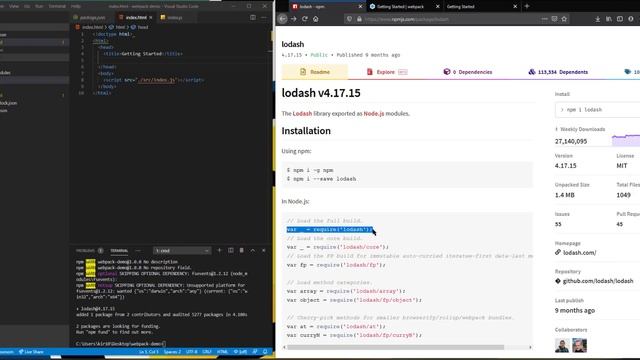Open notifications bell in VS Code status bar
Screen dimensions: 640x360
pos(265,352)
